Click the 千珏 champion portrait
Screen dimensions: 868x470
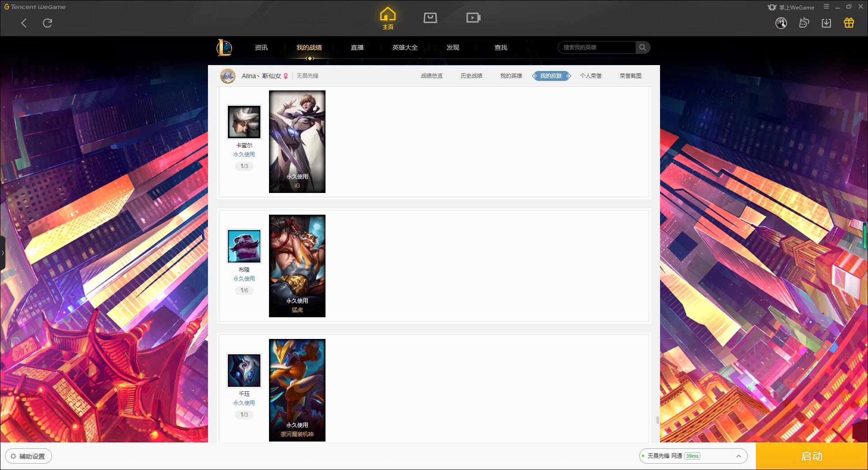(x=244, y=371)
